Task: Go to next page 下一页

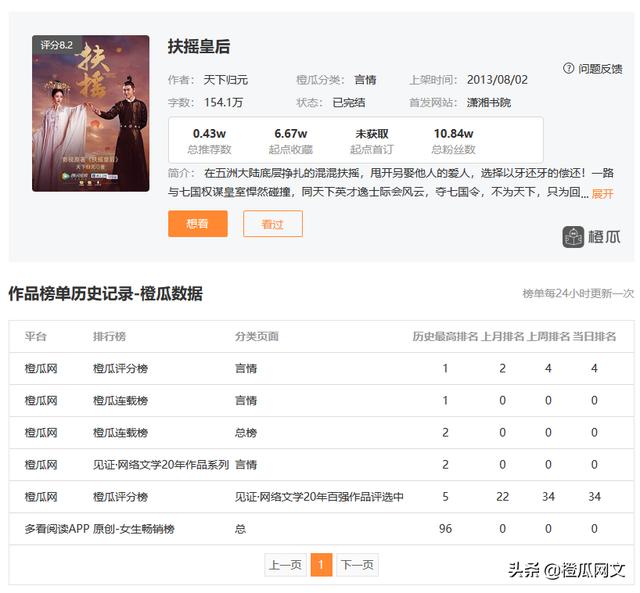Action: pos(357,565)
